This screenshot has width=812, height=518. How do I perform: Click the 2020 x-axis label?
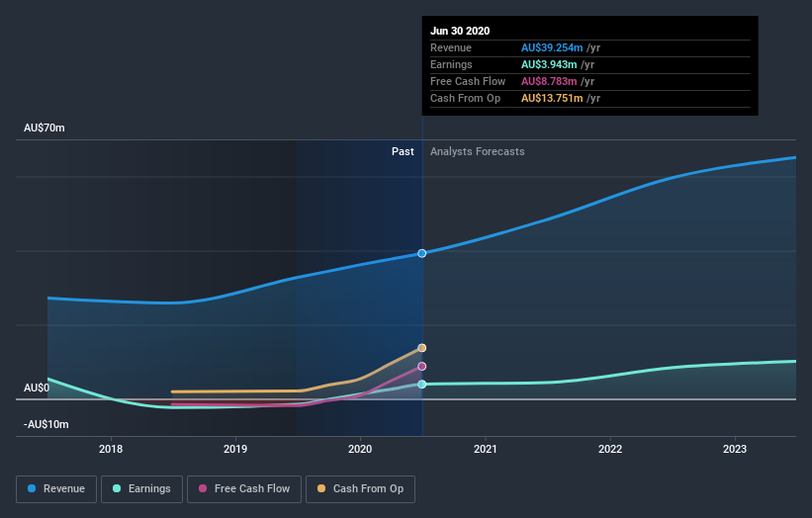(360, 449)
